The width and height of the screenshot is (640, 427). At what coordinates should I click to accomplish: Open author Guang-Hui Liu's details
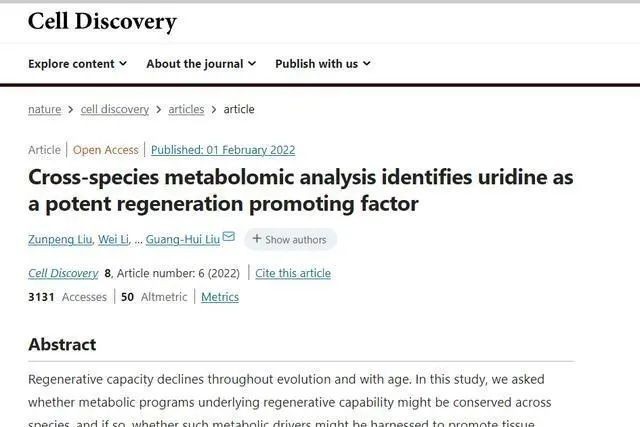pos(183,239)
